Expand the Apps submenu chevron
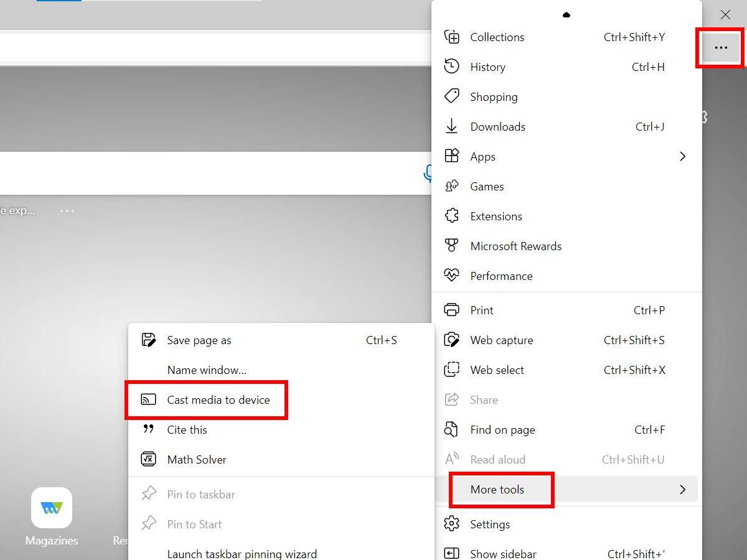The image size is (747, 560). pyautogui.click(x=682, y=156)
